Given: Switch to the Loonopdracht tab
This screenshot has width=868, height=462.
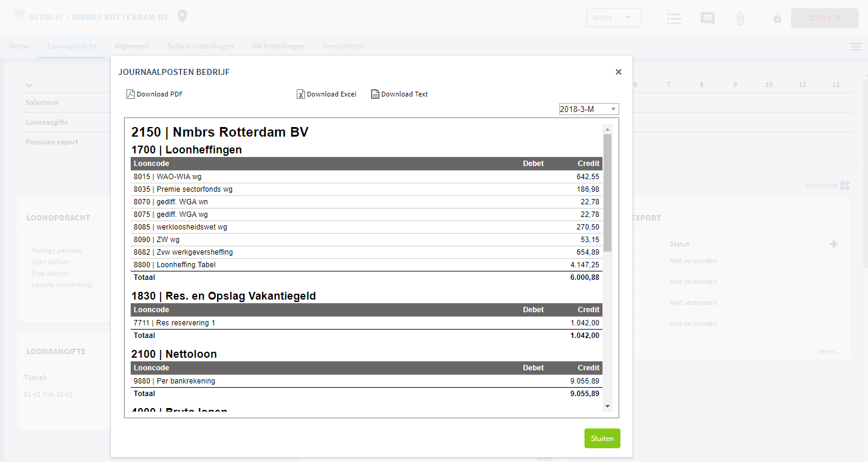Looking at the screenshot, I should point(72,46).
